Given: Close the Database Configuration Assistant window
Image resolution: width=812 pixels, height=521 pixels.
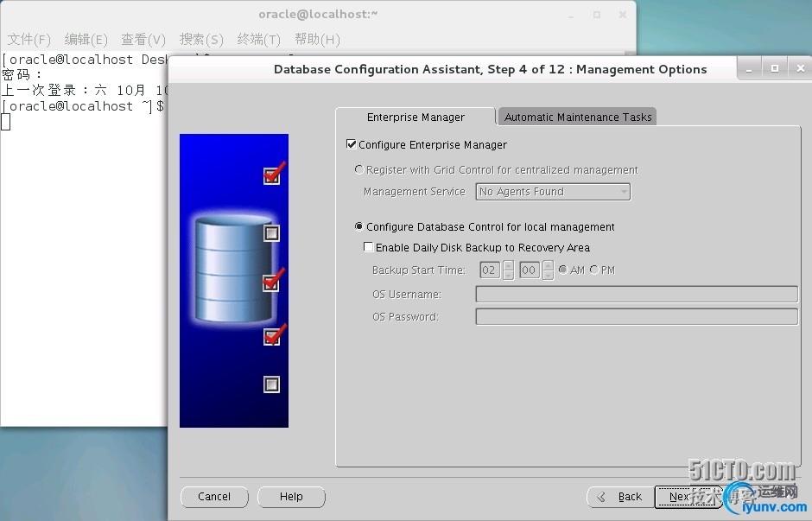Looking at the screenshot, I should 800,68.
